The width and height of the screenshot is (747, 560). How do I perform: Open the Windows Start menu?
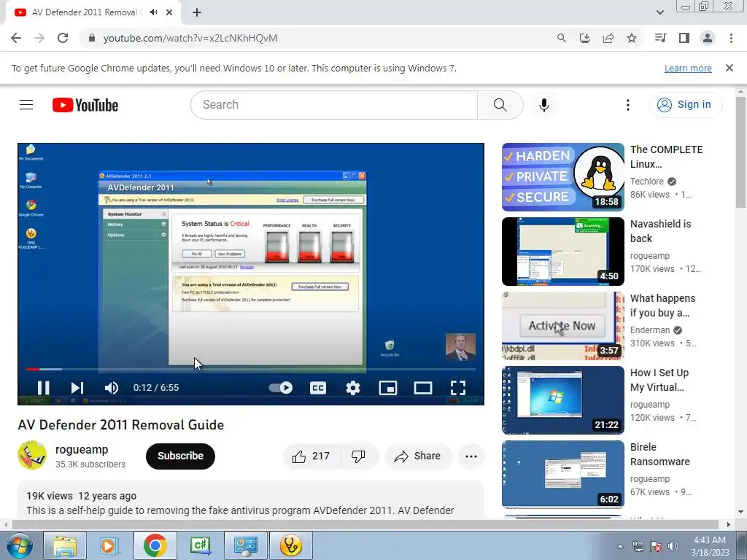20,545
